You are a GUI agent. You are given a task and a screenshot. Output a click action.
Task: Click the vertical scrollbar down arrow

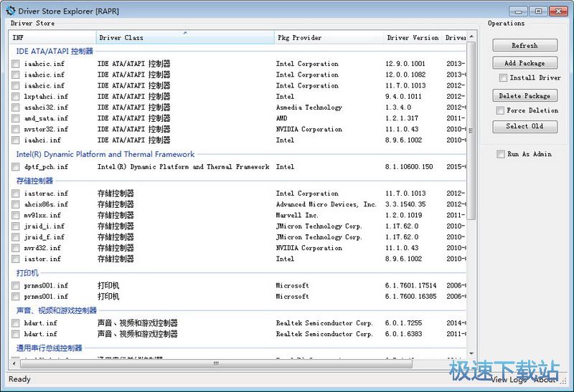click(x=471, y=353)
